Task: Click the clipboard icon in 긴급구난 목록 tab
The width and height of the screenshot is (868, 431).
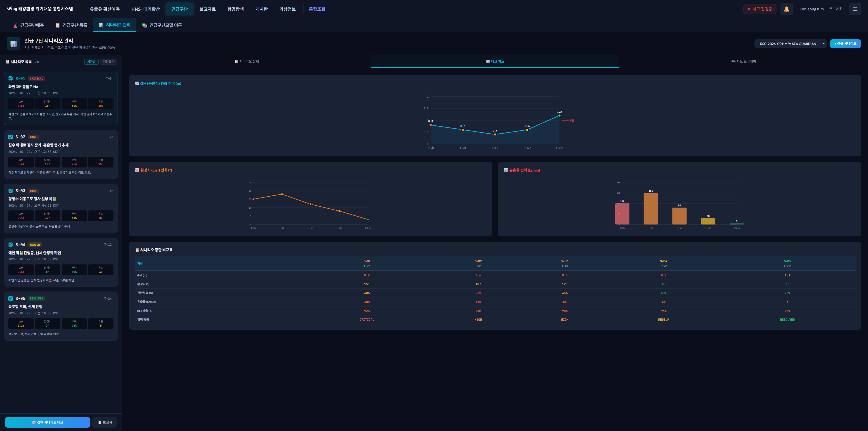Action: click(x=58, y=25)
